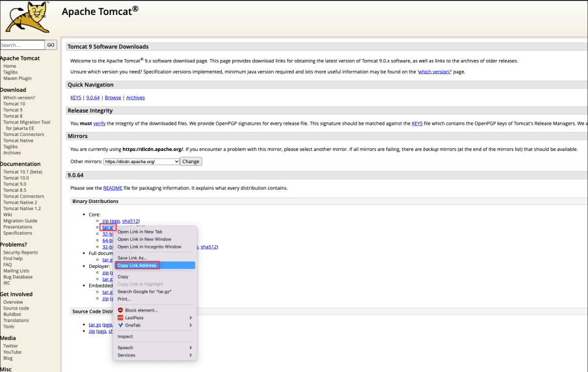Open Security Reports sidebar link
This screenshot has width=588, height=372.
[21, 253]
